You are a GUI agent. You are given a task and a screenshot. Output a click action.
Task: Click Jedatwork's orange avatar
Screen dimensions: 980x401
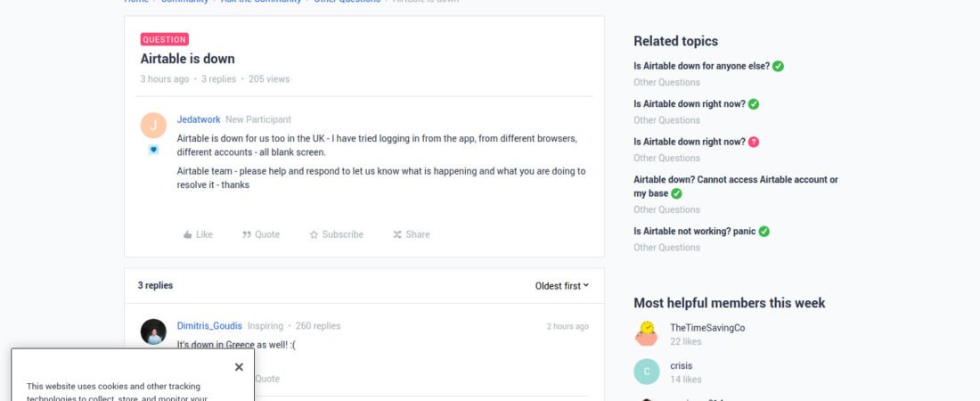coord(153,125)
